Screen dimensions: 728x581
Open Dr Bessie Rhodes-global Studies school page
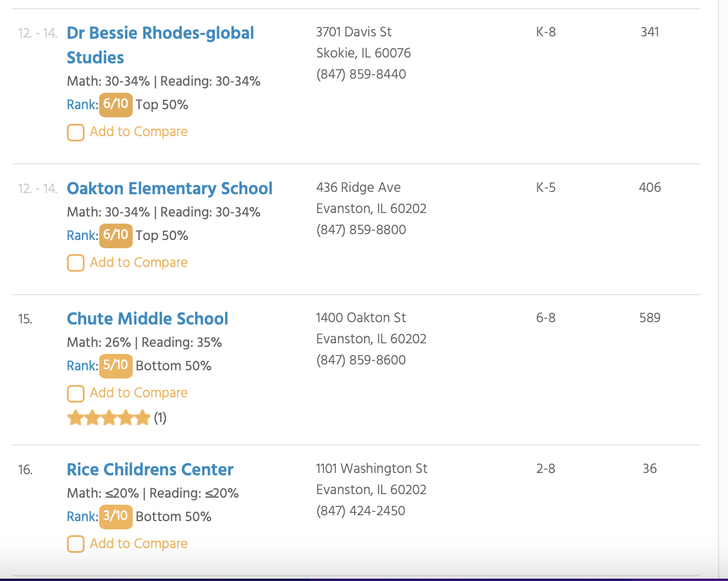click(160, 45)
